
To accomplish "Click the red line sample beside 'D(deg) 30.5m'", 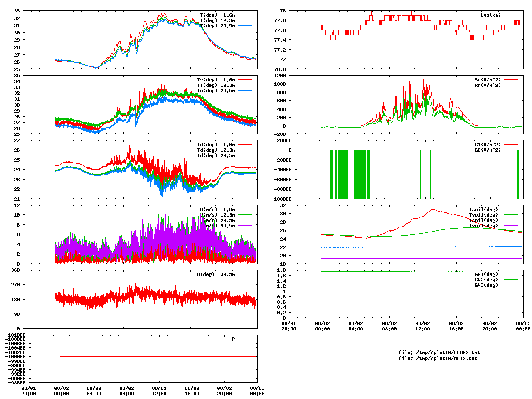I will 245,274.
